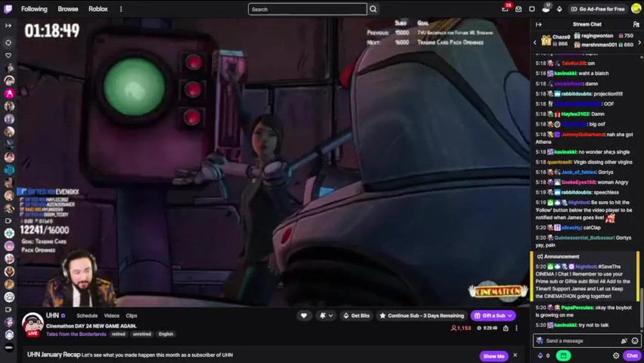Click the chat scrollbar
The height and width of the screenshot is (363, 644).
[641, 308]
